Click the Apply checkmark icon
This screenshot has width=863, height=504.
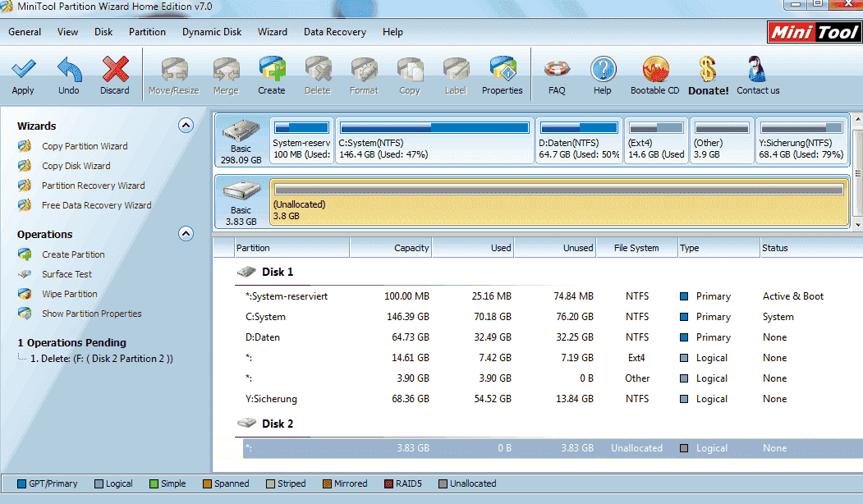click(23, 69)
